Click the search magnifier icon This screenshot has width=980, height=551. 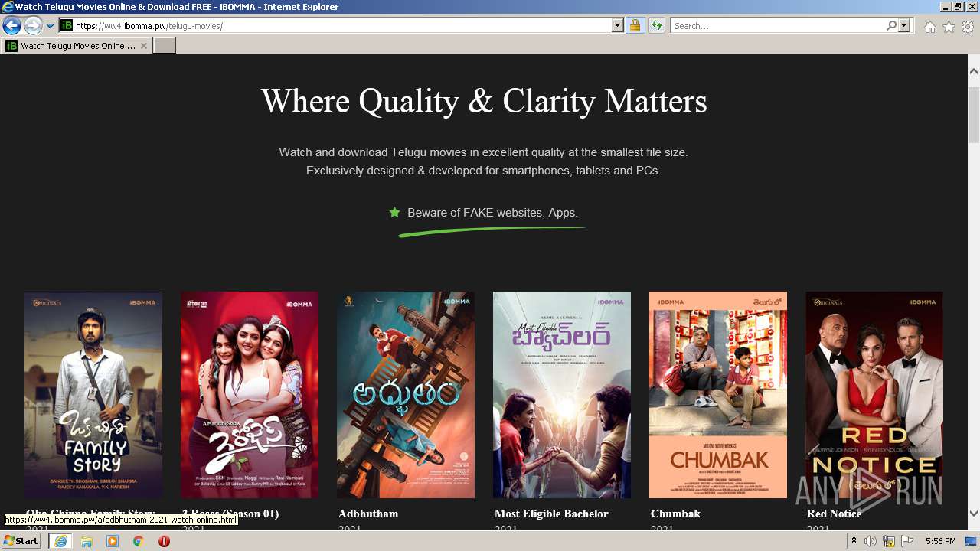click(891, 26)
